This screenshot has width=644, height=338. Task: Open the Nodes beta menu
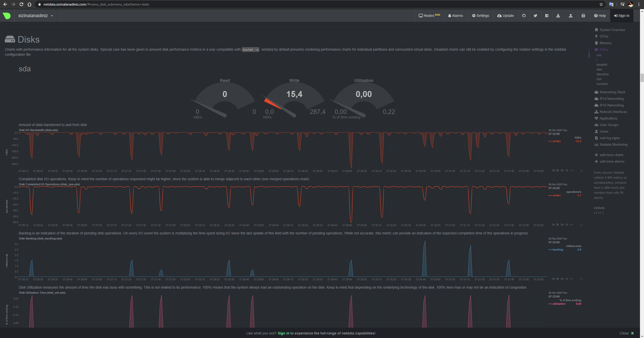coord(429,16)
